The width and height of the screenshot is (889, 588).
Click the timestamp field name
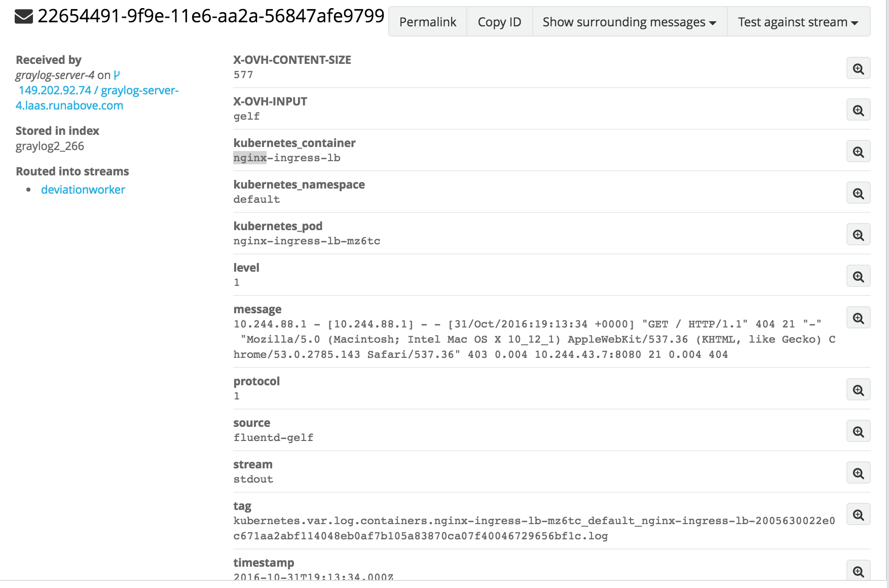[264, 563]
